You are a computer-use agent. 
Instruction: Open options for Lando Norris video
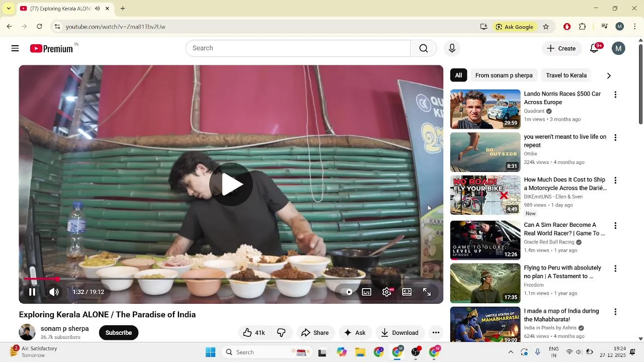(x=615, y=95)
